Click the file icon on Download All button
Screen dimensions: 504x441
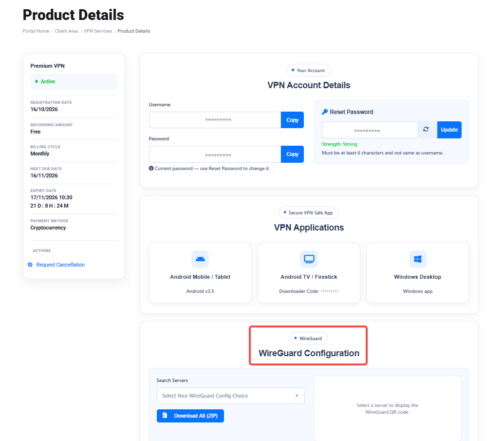click(x=165, y=415)
